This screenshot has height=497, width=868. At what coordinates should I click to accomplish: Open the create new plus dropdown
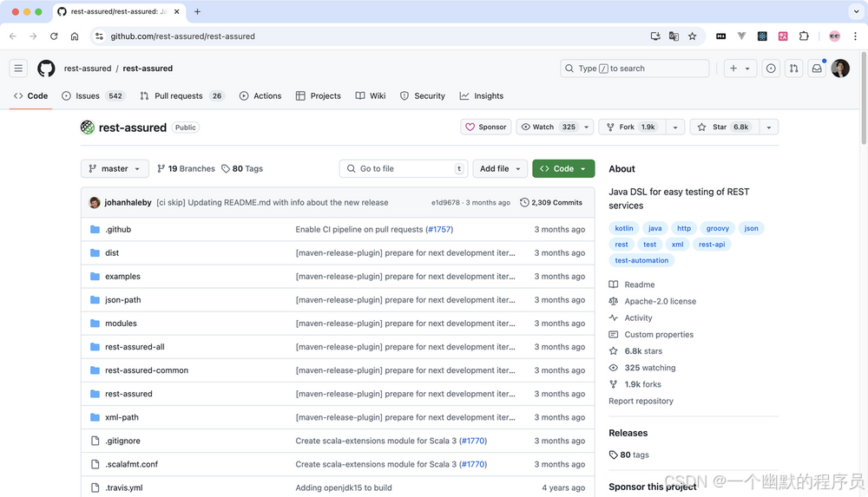click(x=740, y=68)
